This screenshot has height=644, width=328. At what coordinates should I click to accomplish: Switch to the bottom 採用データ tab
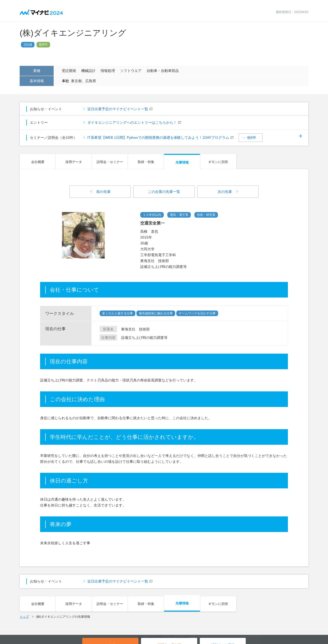point(74,604)
